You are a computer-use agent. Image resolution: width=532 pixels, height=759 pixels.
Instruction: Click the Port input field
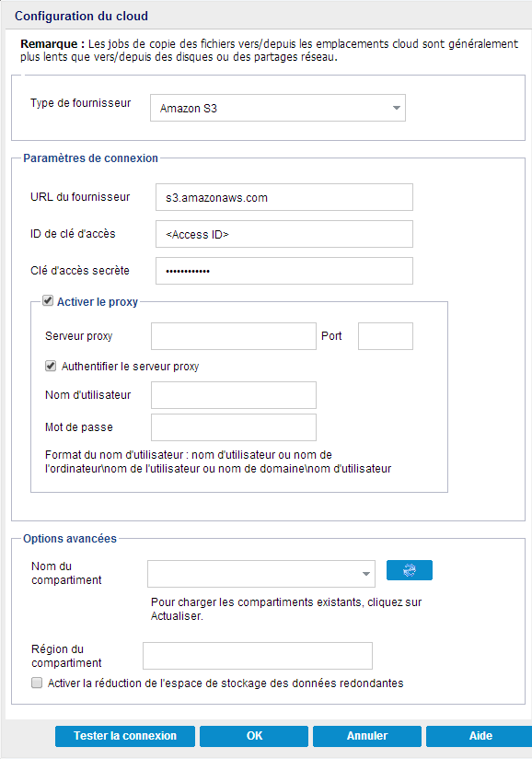pyautogui.click(x=385, y=336)
